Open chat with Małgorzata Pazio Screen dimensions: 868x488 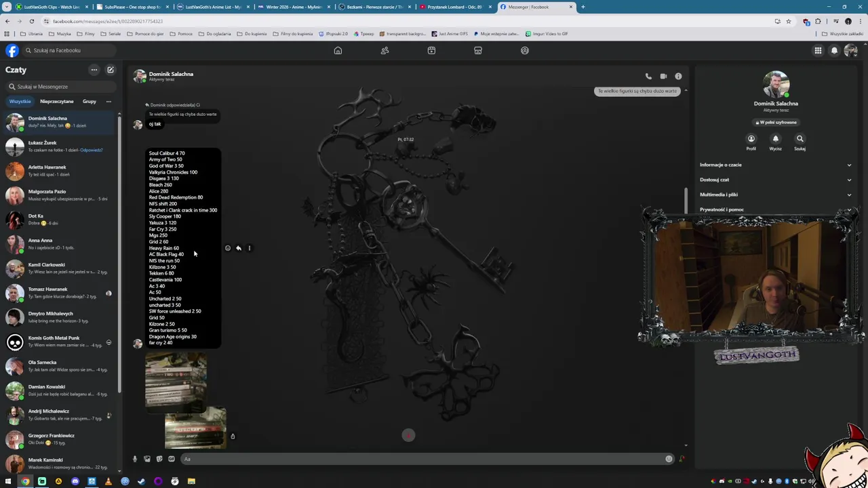click(x=60, y=195)
